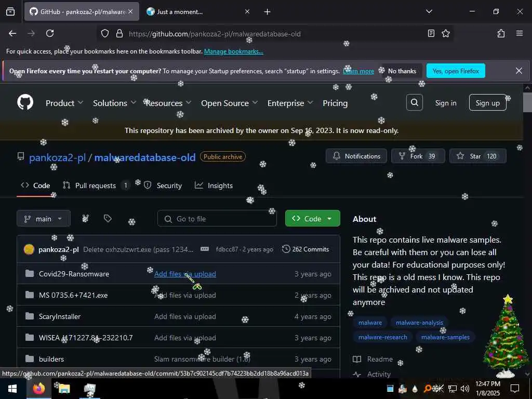Viewport: 532px width, 399px height.
Task: Click the Pricing link
Action: click(335, 103)
